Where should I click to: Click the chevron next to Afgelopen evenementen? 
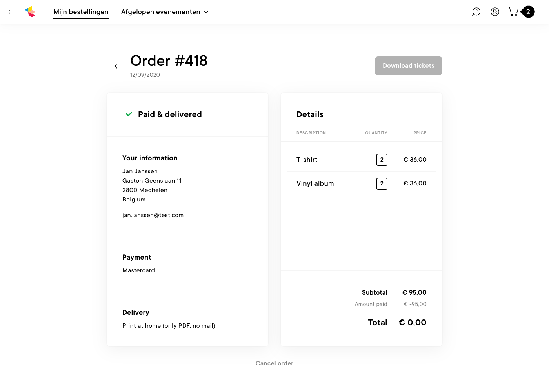(206, 12)
